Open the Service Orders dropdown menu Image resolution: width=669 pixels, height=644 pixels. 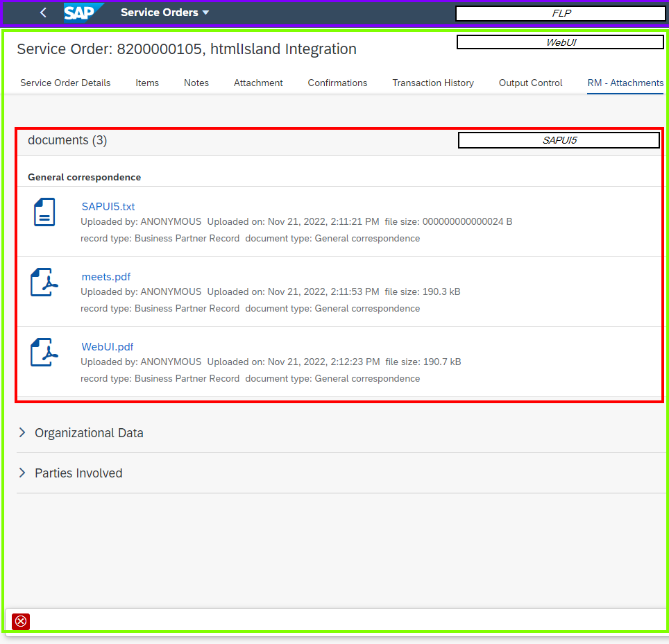tap(164, 12)
